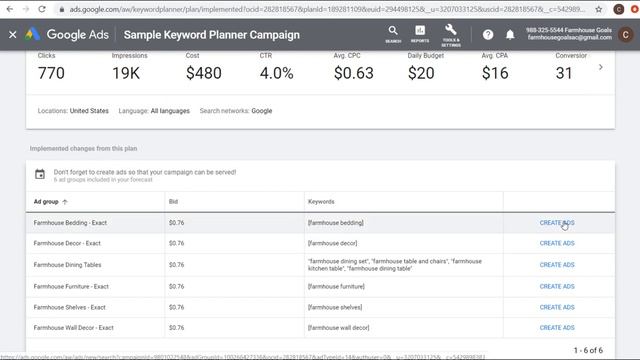Open the account avatar in Google Ads header
The width and height of the screenshot is (640, 360).
pyautogui.click(x=625, y=35)
